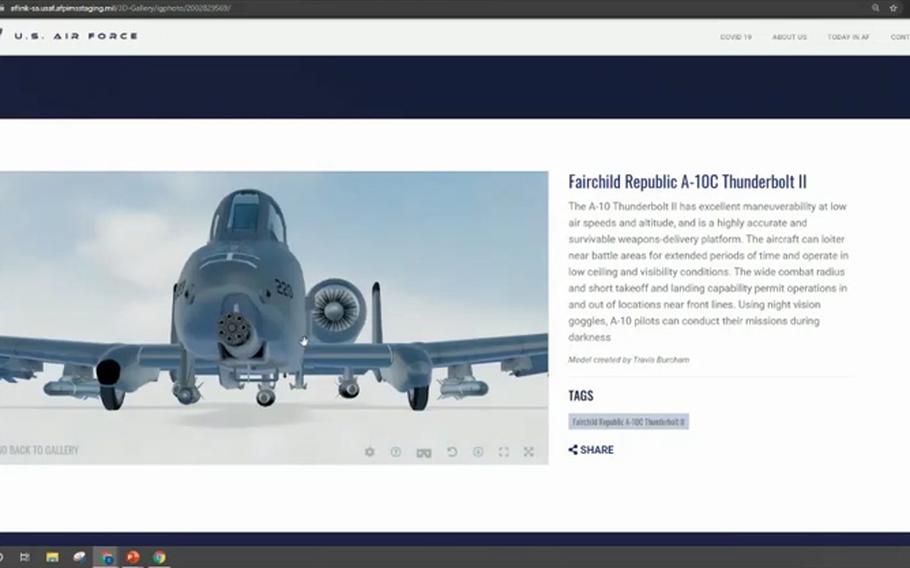Open the ABOUT US menu item
The width and height of the screenshot is (910, 568).
(x=789, y=37)
